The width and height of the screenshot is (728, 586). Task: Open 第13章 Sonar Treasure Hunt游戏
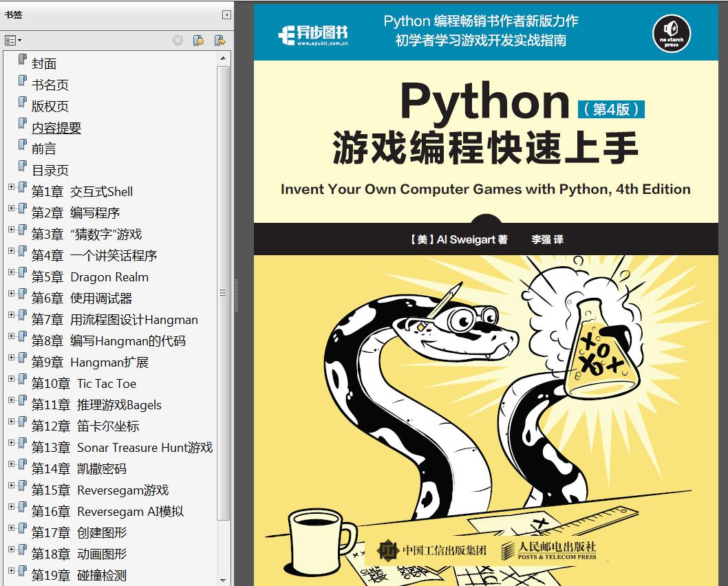(122, 448)
